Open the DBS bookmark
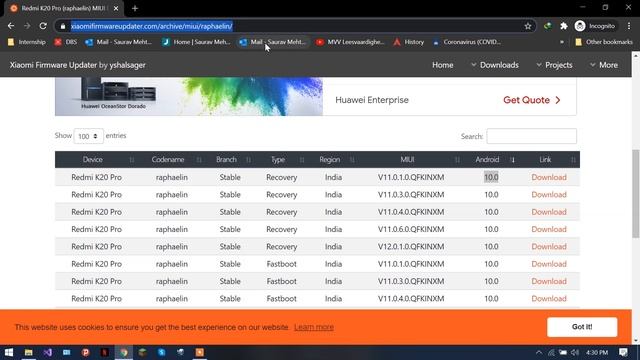Screen dimensions: 640x360 66,42
